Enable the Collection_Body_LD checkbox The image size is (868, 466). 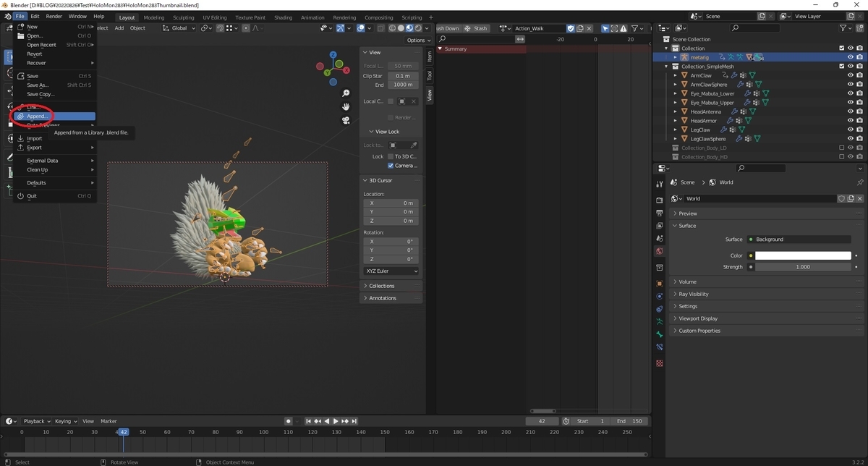click(x=841, y=148)
